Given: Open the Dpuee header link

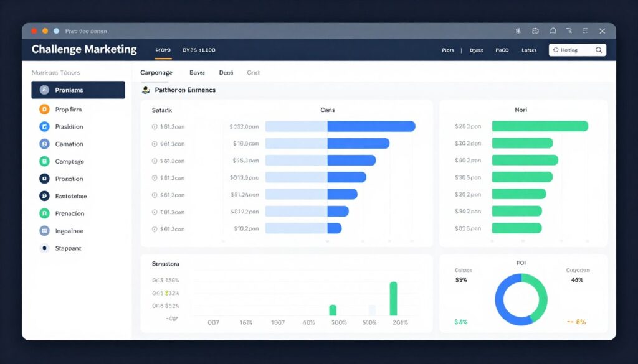Looking at the screenshot, I should coord(477,50).
